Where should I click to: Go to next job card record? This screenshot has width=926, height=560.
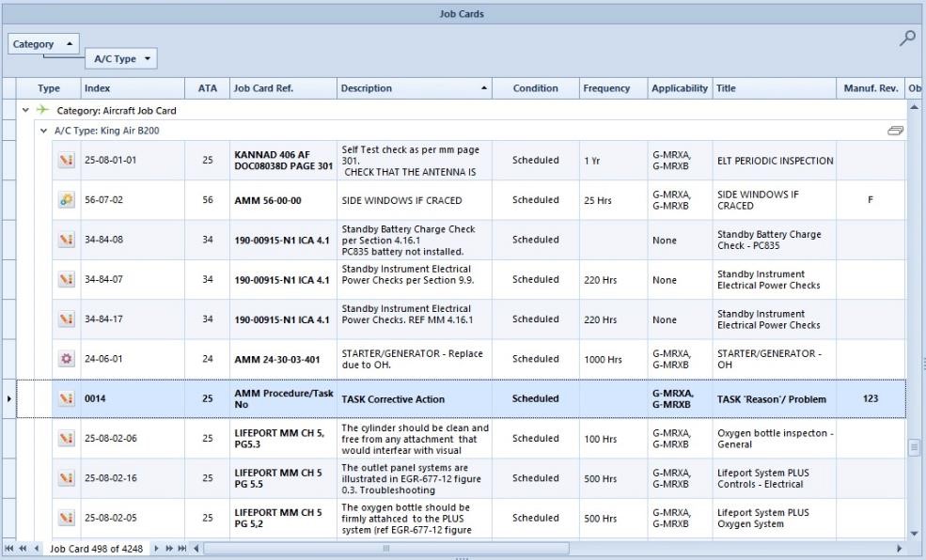tap(156, 548)
